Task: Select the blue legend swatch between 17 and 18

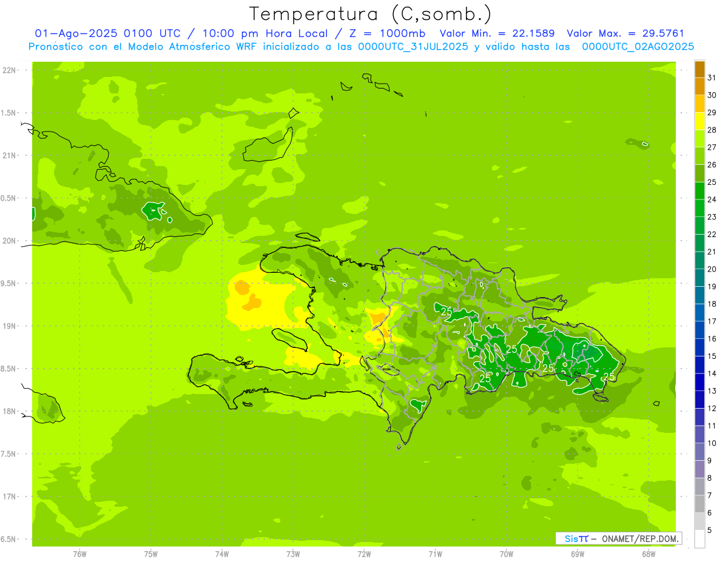Action: point(699,312)
